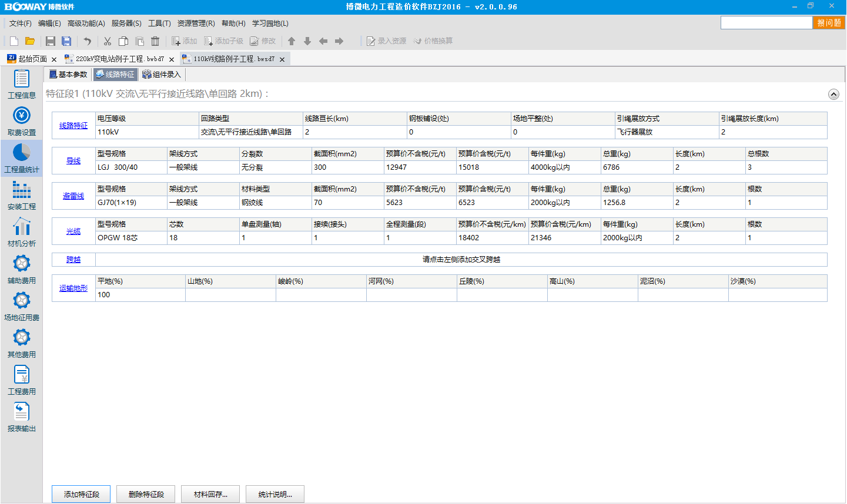847x504 pixels.
Task: Close the 110kV线路例子工程 tab
Action: click(x=282, y=59)
